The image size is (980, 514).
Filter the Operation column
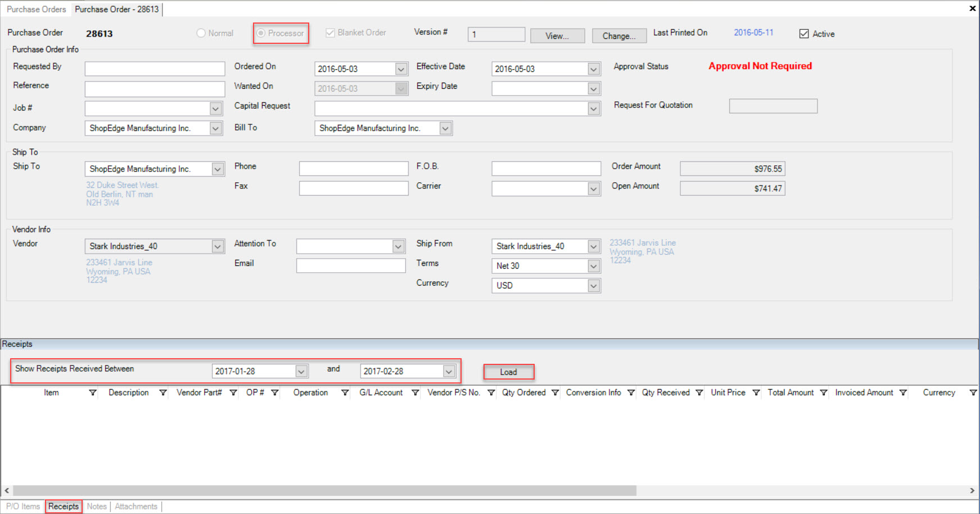[x=345, y=393]
